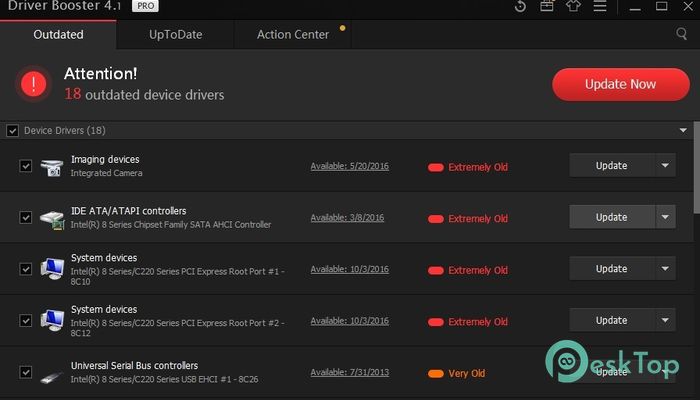This screenshot has width=700, height=400.
Task: Uncheck the IDE ATA/ATAPI controllers checkbox
Action: point(25,217)
